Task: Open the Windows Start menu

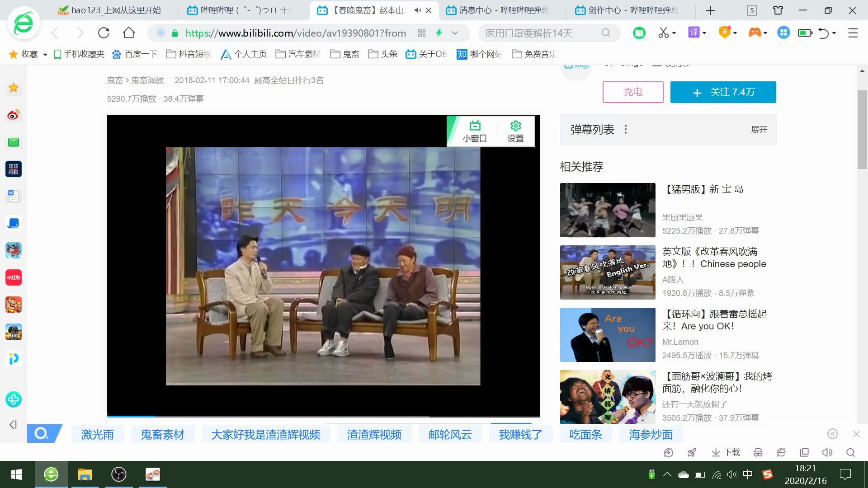Action: click(16, 474)
